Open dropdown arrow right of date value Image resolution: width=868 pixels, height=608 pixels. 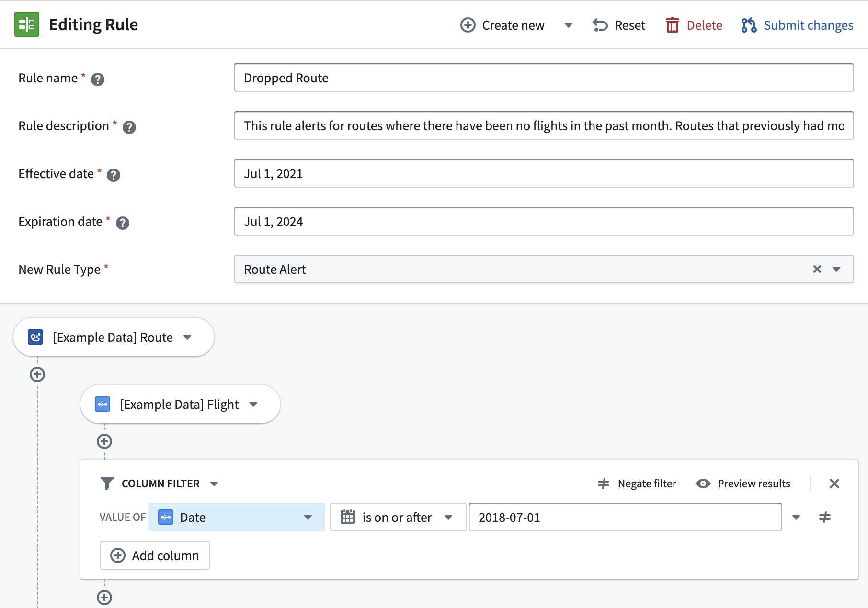coord(796,518)
